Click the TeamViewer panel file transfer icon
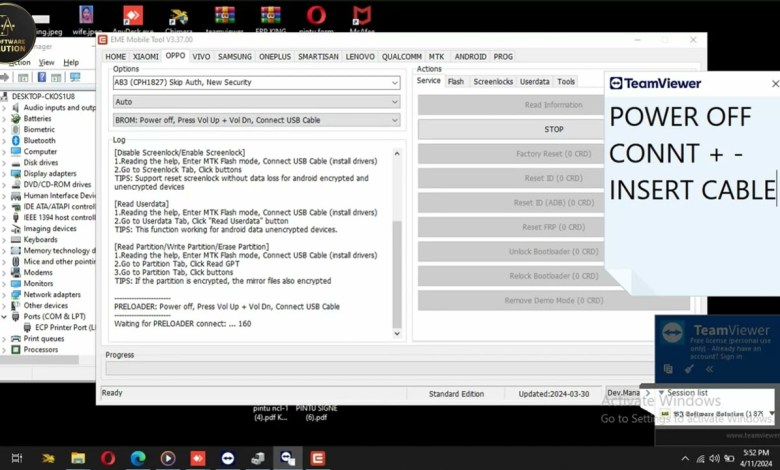 [668, 369]
